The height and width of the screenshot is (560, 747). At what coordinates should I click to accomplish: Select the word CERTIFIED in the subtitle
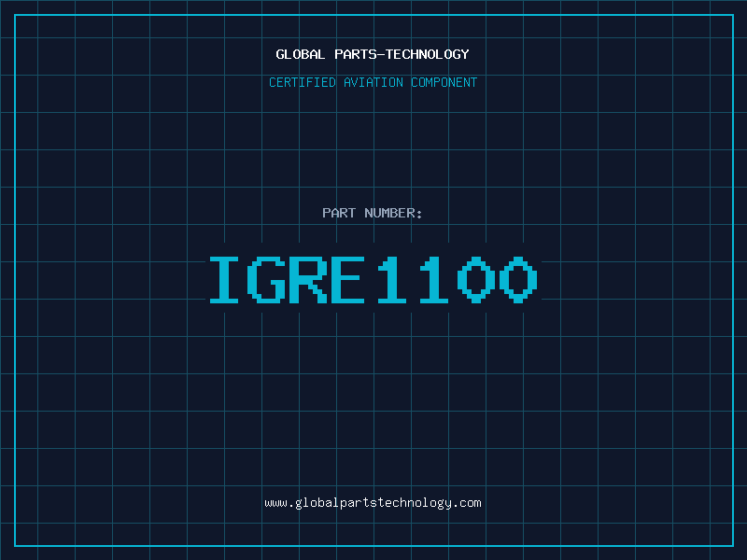pos(302,82)
